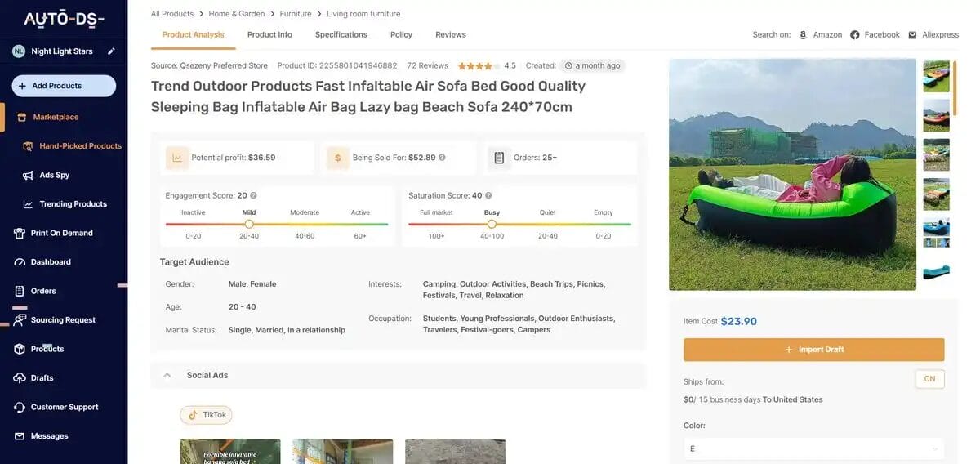Click the Aliexpress search icon
980x464 pixels.
(912, 35)
